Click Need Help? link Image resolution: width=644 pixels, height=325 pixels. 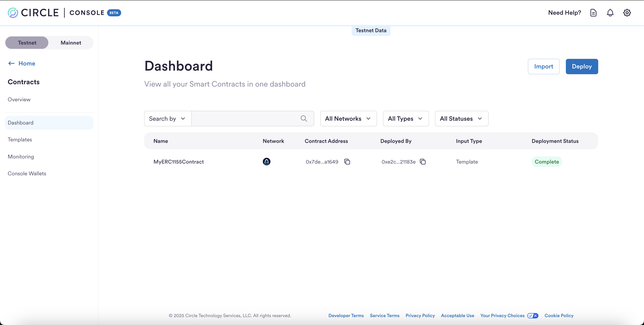565,13
